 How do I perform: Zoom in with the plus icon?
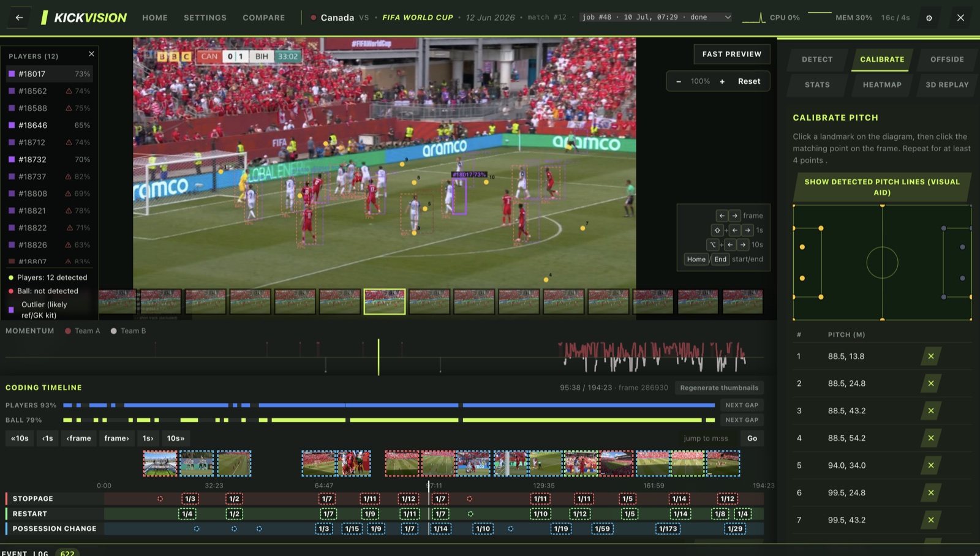(x=722, y=81)
